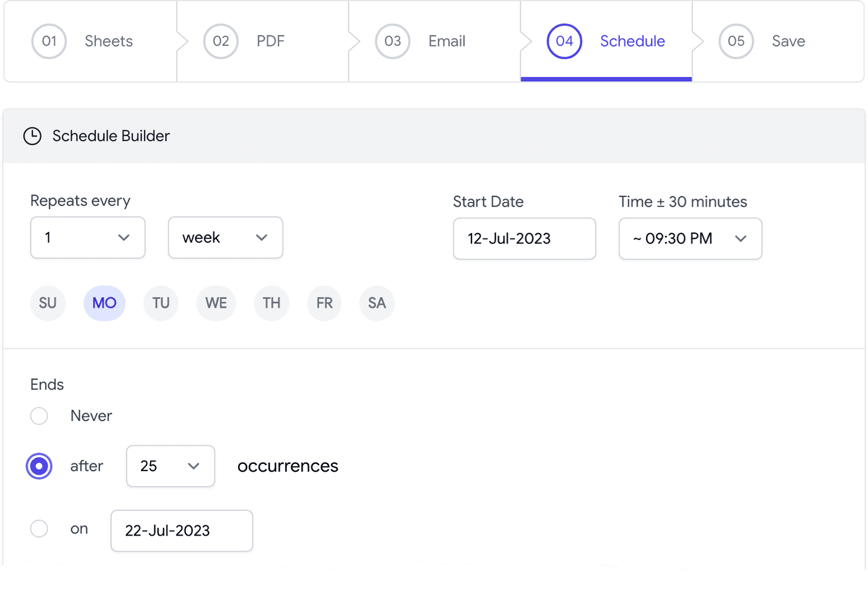Click the 04 step number circle
868x600 pixels.
point(564,41)
